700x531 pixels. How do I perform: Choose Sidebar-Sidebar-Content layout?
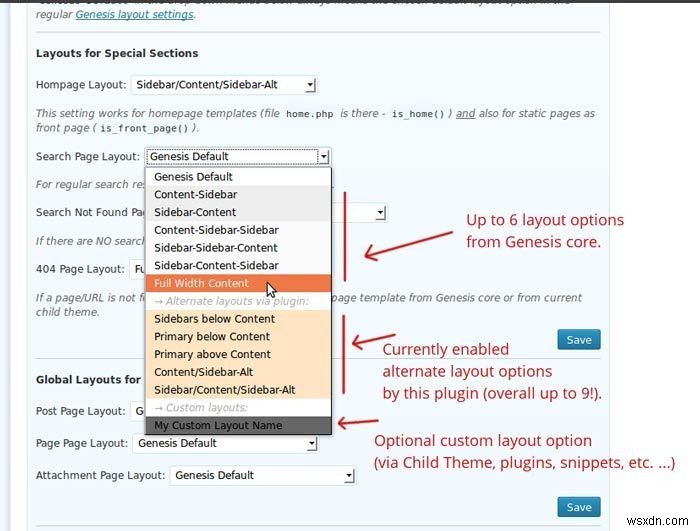[x=216, y=248]
